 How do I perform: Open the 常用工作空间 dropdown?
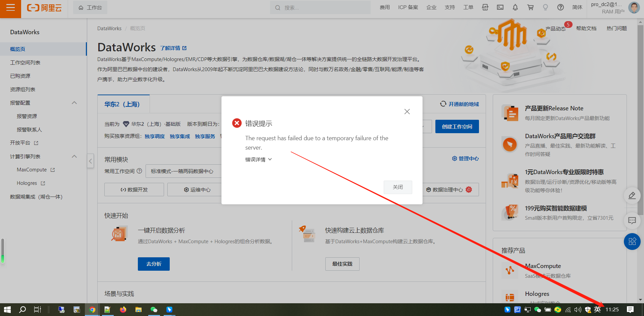(x=184, y=171)
